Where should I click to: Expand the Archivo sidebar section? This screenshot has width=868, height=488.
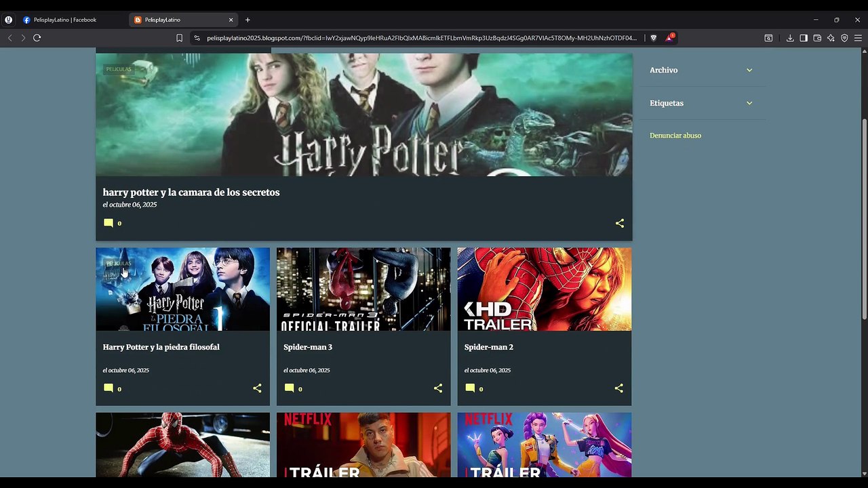pos(702,70)
